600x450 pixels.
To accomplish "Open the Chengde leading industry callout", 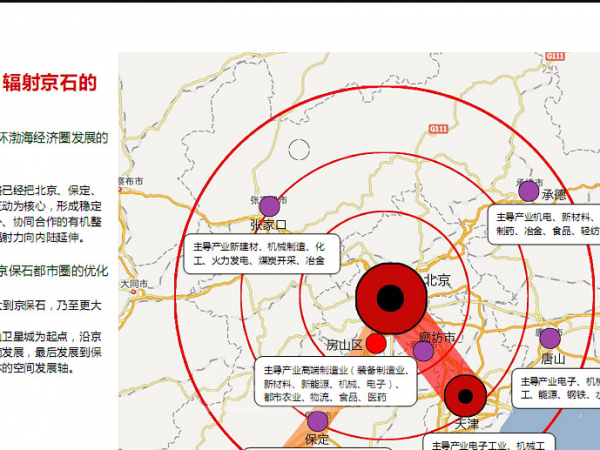I will pos(544,224).
